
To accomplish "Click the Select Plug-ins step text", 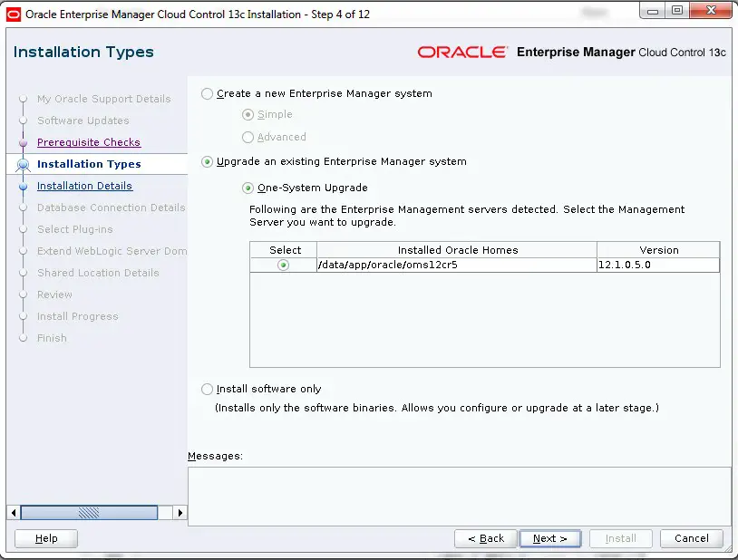I will [x=75, y=229].
